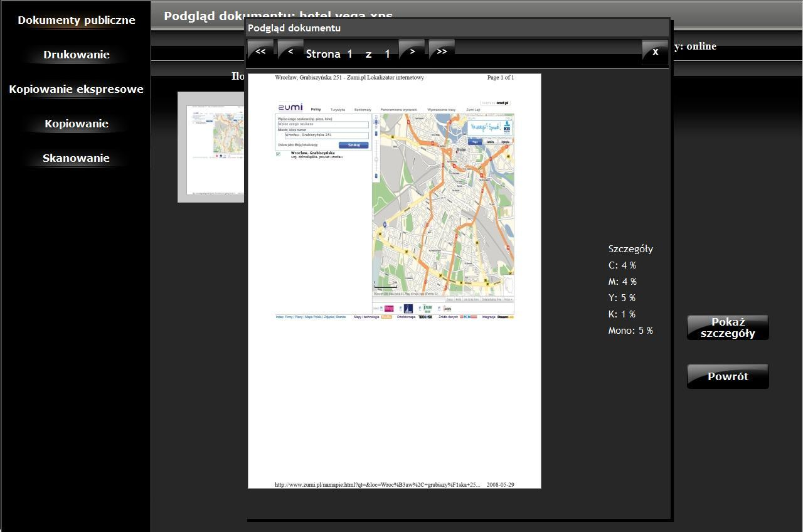Close document preview with x button
The height and width of the screenshot is (532, 803).
(655, 52)
